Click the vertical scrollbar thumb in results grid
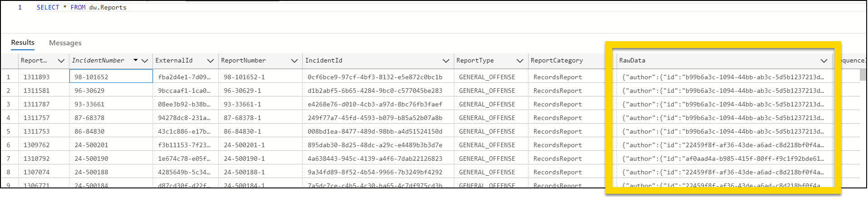Viewport: 868px width, 197px height. click(x=863, y=75)
